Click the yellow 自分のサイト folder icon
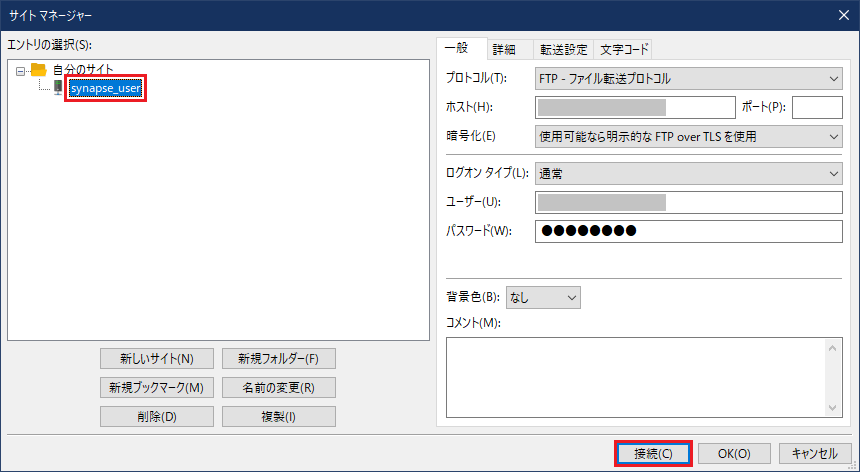 pyautogui.click(x=39, y=70)
